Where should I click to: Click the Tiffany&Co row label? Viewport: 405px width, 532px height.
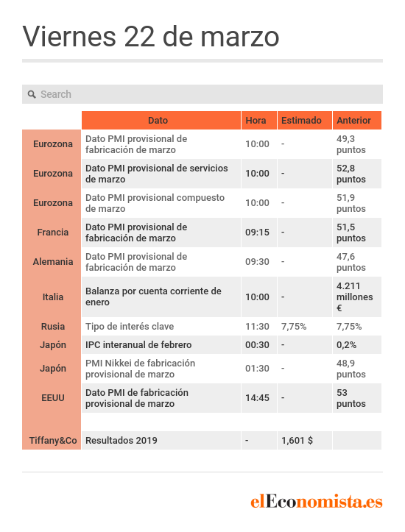pos(52,441)
